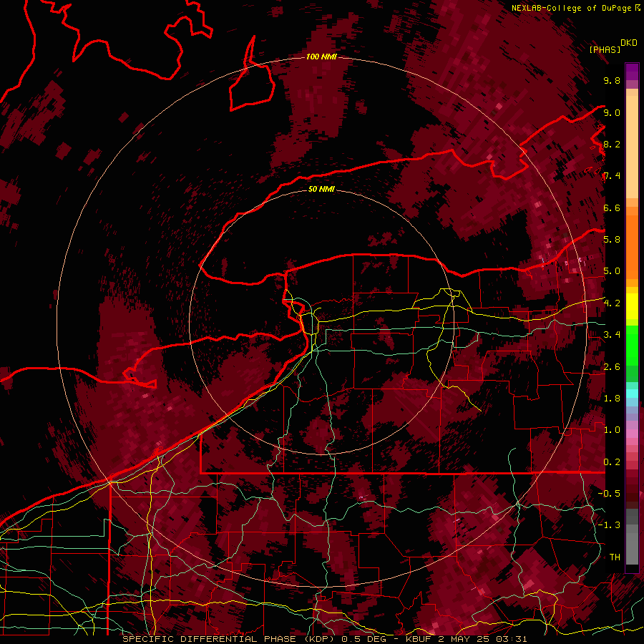Click the [PHAS] units label

605,49
